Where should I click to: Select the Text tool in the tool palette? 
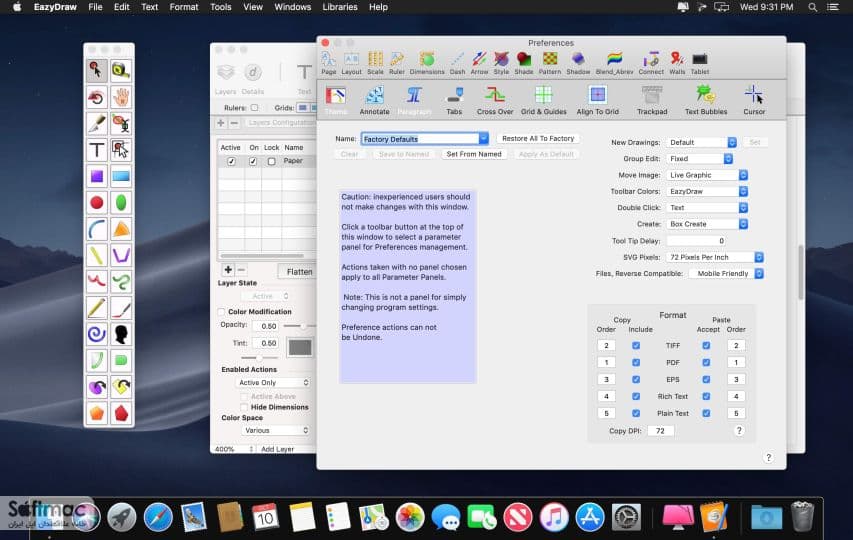(x=97, y=150)
